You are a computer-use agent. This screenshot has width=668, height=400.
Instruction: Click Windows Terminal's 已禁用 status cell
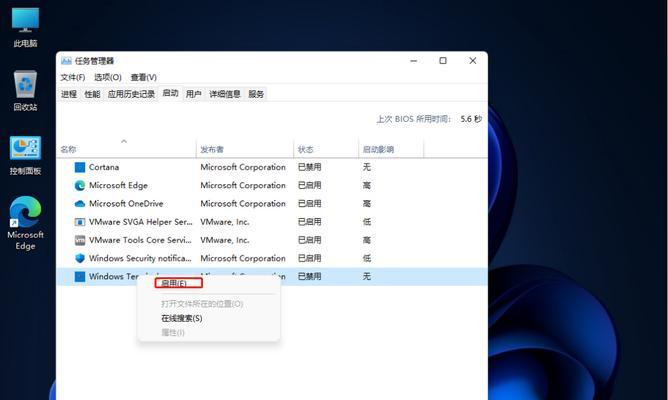pos(309,276)
